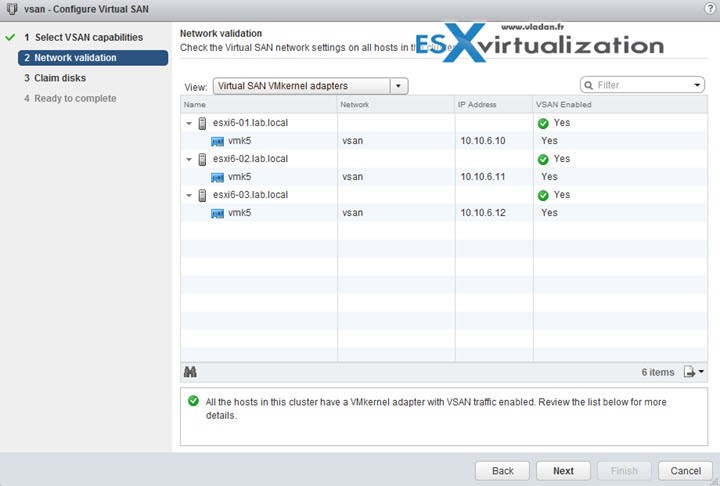720x486 pixels.
Task: Click completed checkmark beside Select VSAN capabilities
Action: pyautogui.click(x=10, y=37)
